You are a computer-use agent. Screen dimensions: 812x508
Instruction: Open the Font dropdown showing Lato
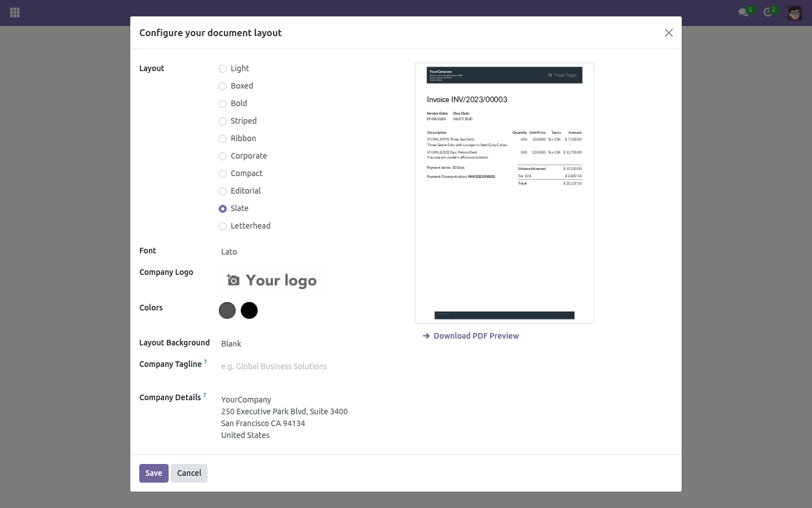click(308, 252)
